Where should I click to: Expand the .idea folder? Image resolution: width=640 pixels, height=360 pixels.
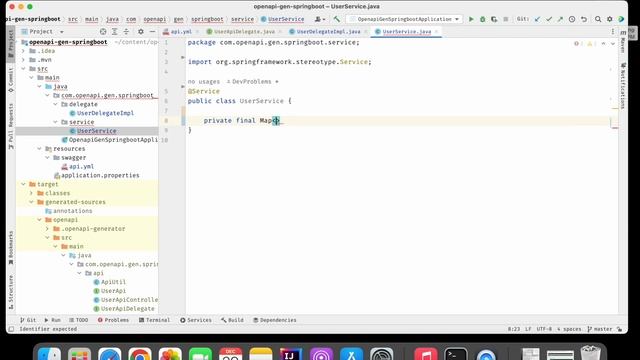click(x=23, y=51)
